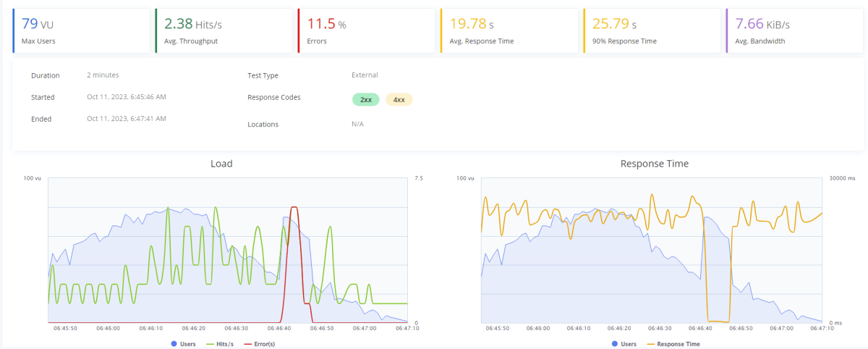Click the '7.5' axis label on Load chart
This screenshot has height=349, width=868.
418,178
